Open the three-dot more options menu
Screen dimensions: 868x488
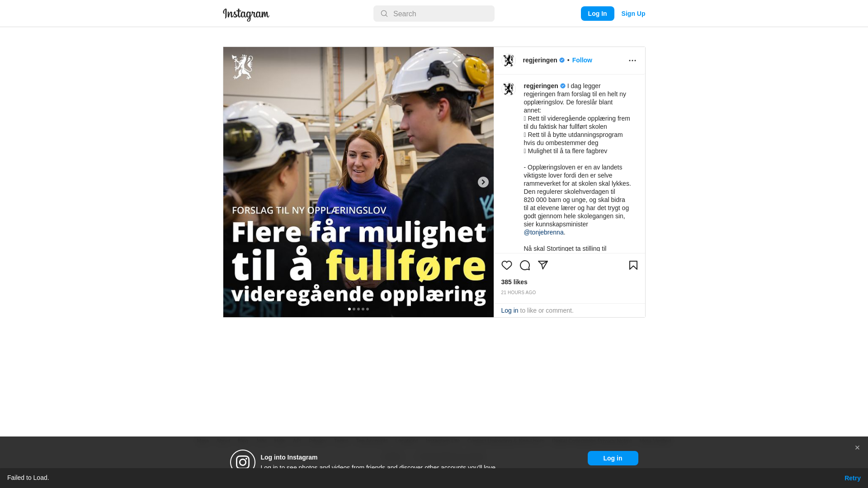632,61
